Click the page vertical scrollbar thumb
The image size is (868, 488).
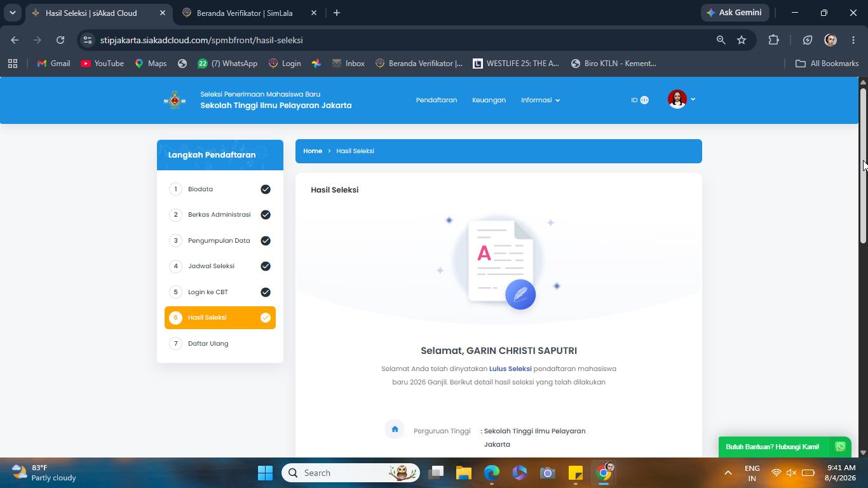click(863, 165)
